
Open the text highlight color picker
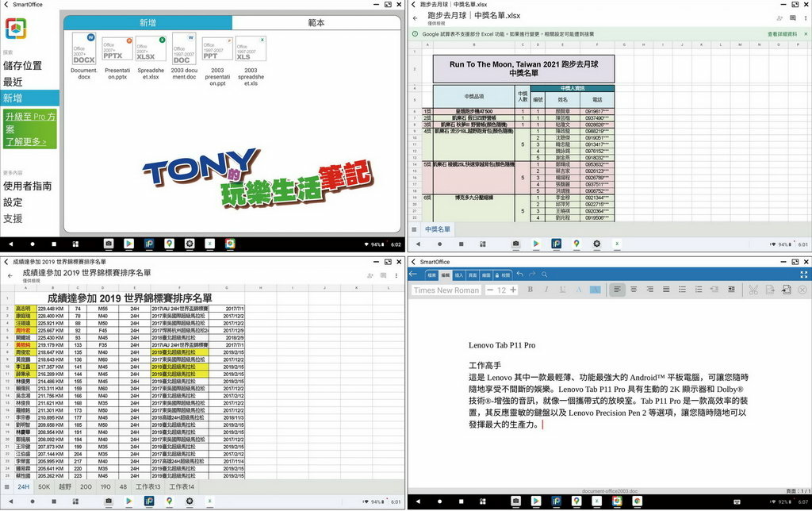tap(595, 290)
